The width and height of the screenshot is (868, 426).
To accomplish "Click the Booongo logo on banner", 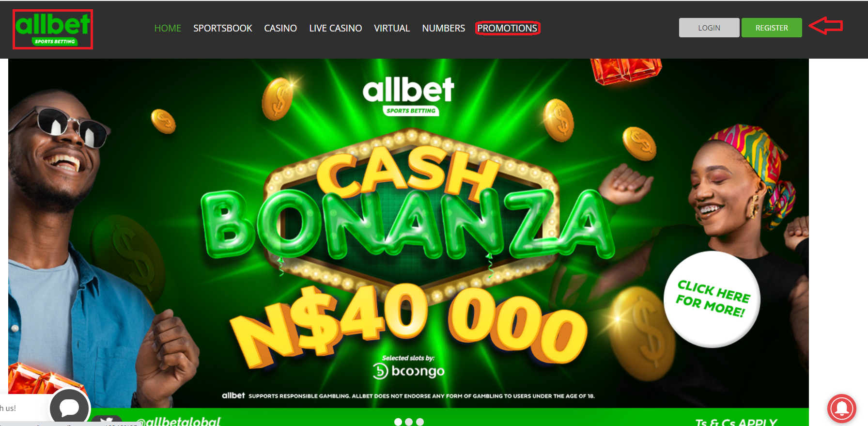I will pos(409,371).
